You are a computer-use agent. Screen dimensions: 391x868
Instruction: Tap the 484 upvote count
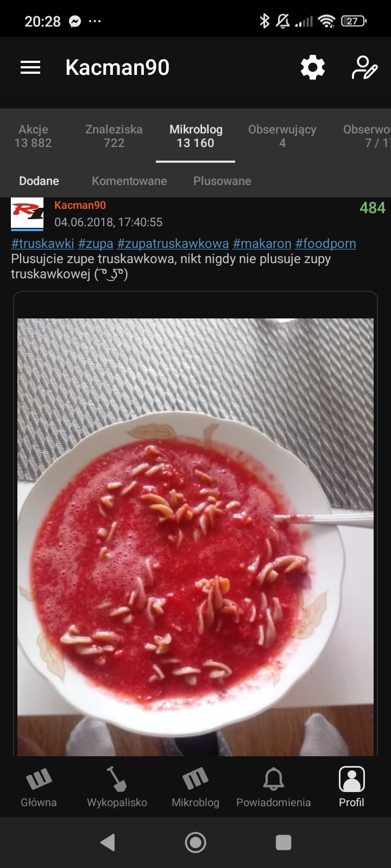372,208
